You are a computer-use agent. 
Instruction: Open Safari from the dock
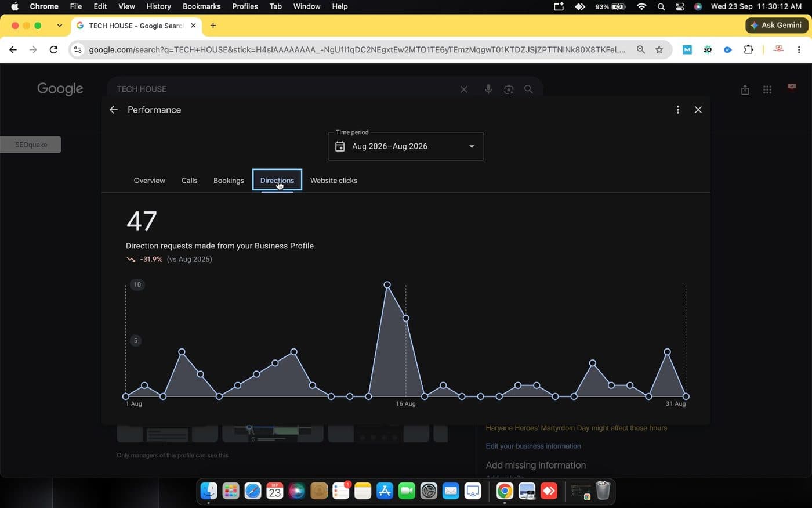253,491
